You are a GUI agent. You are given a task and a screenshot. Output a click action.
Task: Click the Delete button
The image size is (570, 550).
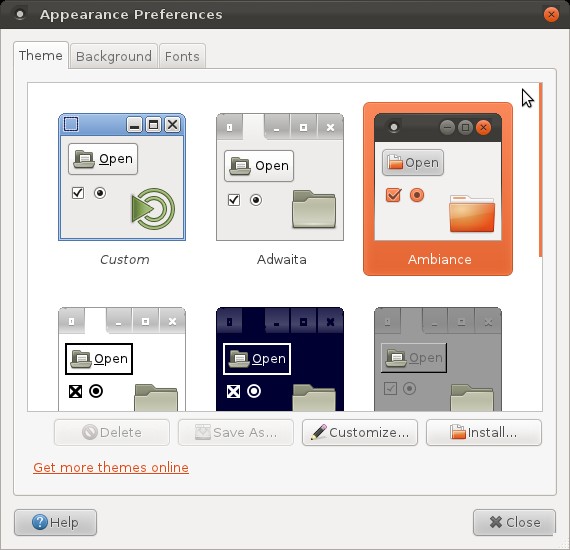pyautogui.click(x=112, y=432)
